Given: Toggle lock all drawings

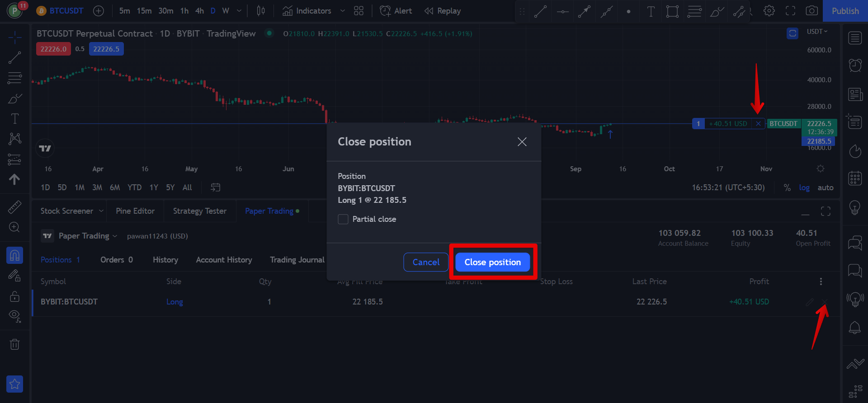Looking at the screenshot, I should [15, 296].
